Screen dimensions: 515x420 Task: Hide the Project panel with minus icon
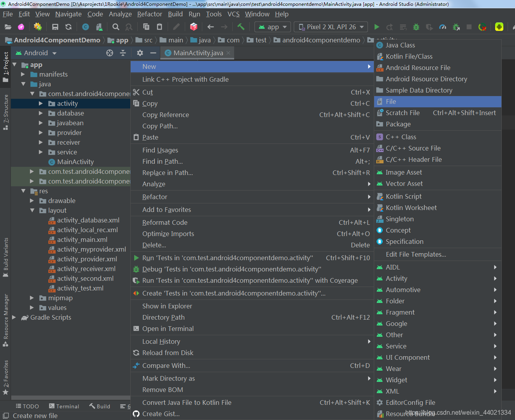153,53
